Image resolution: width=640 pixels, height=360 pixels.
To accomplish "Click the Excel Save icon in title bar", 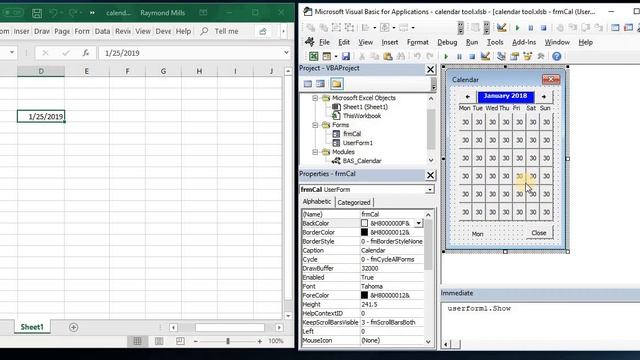I will click(x=37, y=13).
